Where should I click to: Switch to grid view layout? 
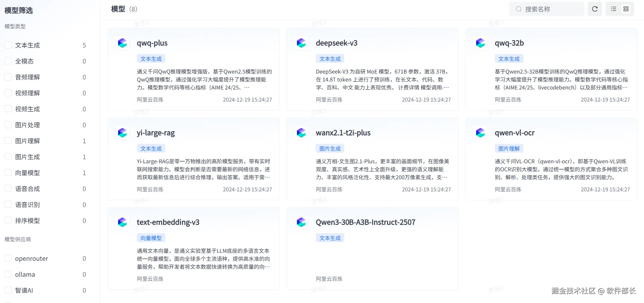626,9
